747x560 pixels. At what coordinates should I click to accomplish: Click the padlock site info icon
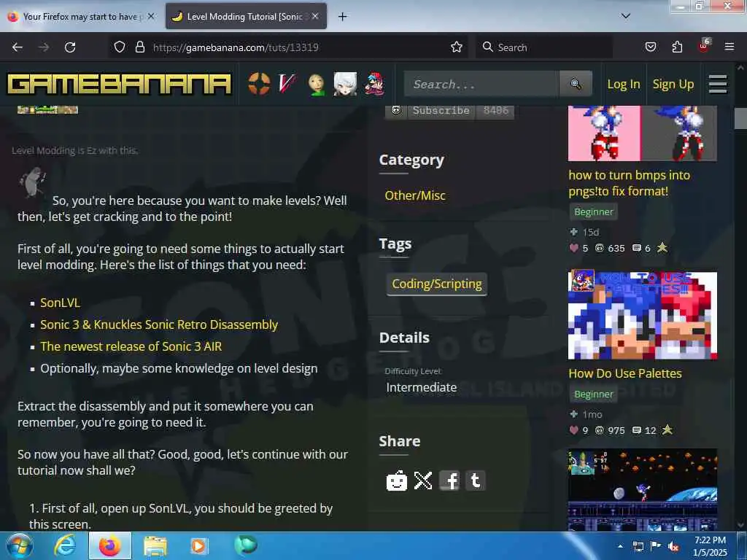pos(139,47)
